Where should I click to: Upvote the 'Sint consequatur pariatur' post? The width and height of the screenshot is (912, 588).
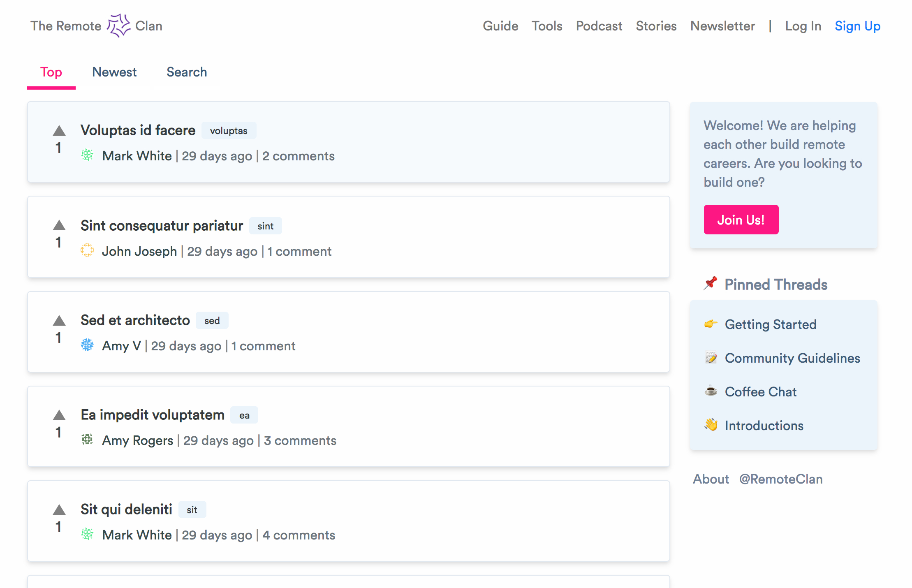click(x=59, y=225)
